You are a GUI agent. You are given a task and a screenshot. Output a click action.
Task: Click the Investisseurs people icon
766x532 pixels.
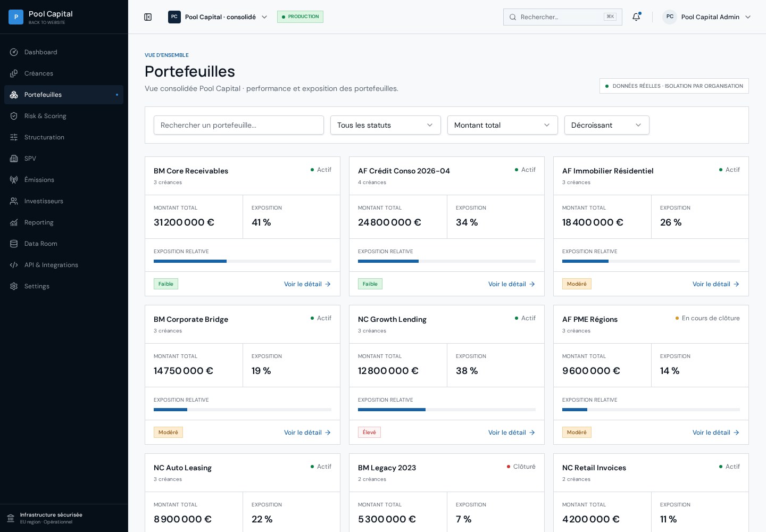tap(14, 201)
